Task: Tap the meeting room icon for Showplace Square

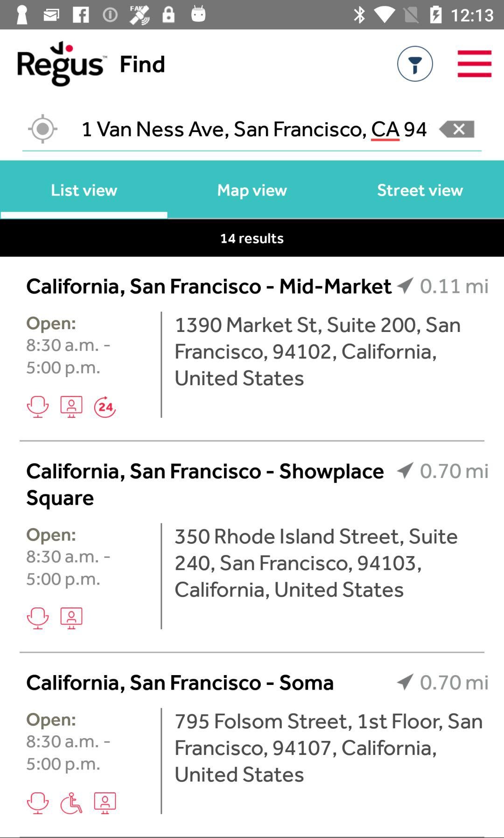Action: pyautogui.click(x=71, y=618)
